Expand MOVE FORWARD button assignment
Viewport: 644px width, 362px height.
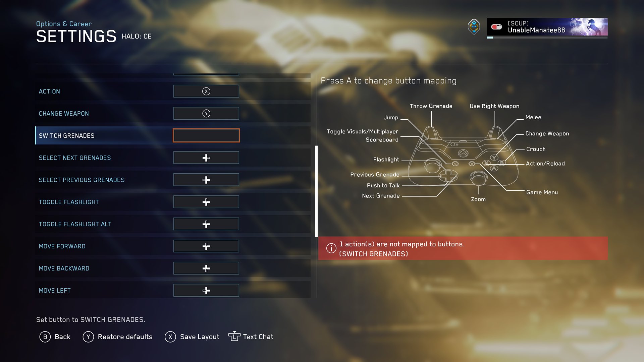pos(206,246)
